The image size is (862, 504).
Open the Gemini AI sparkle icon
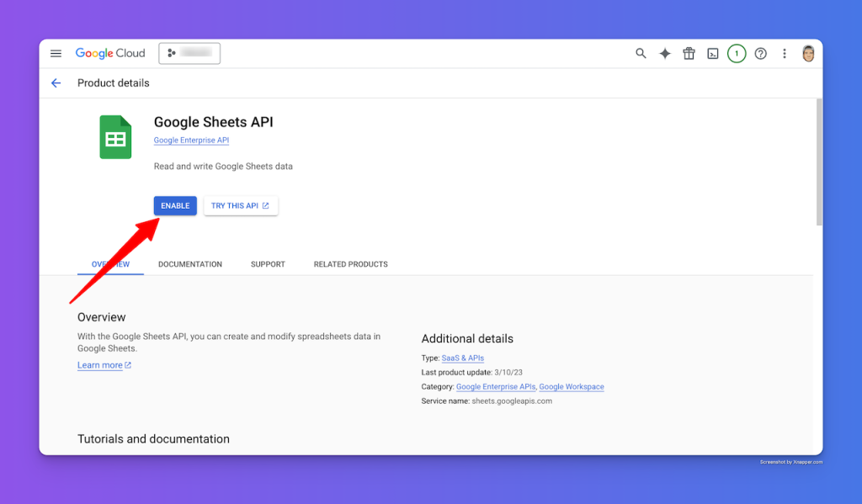pos(665,53)
